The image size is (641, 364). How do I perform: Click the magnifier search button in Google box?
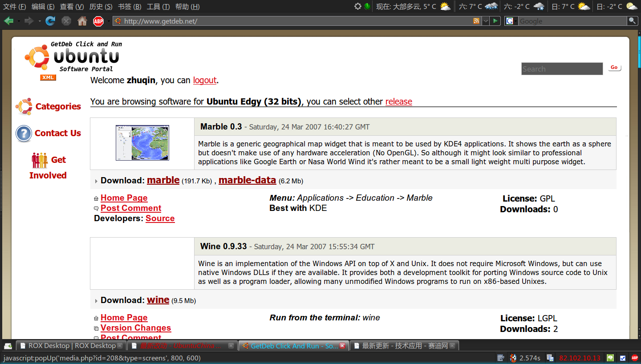[x=632, y=21]
